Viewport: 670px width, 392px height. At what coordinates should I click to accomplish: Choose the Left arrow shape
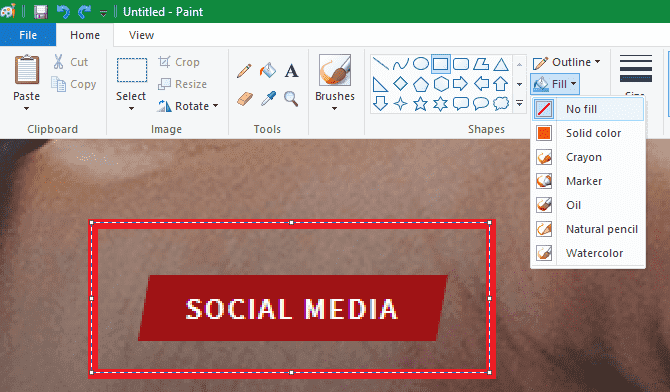click(x=481, y=84)
